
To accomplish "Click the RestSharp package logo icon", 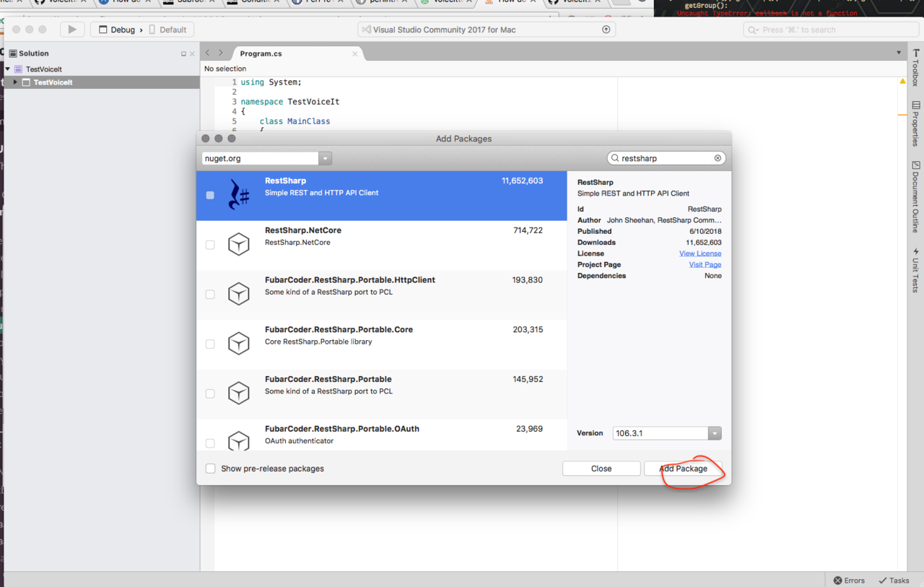I will (x=239, y=195).
